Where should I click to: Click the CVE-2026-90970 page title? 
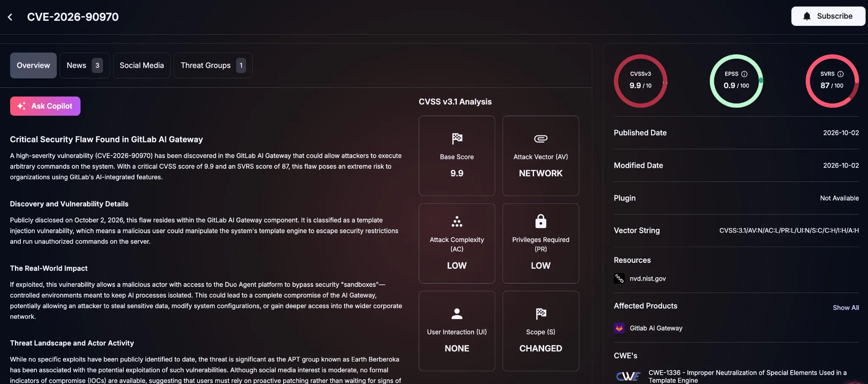pyautogui.click(x=73, y=17)
